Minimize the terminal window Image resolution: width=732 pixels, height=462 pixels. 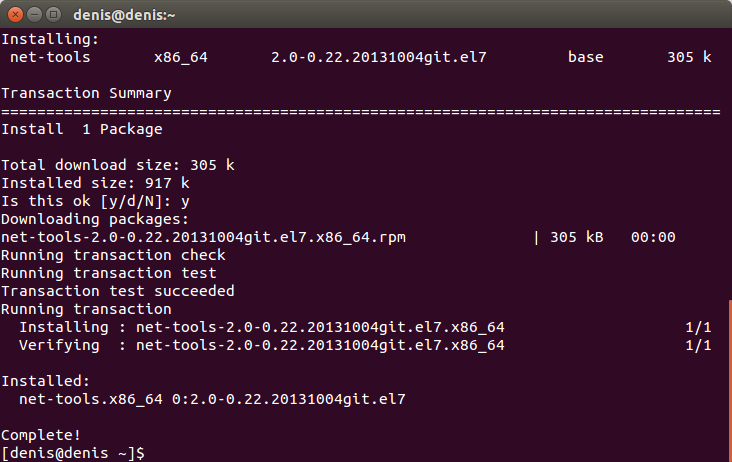point(35,15)
